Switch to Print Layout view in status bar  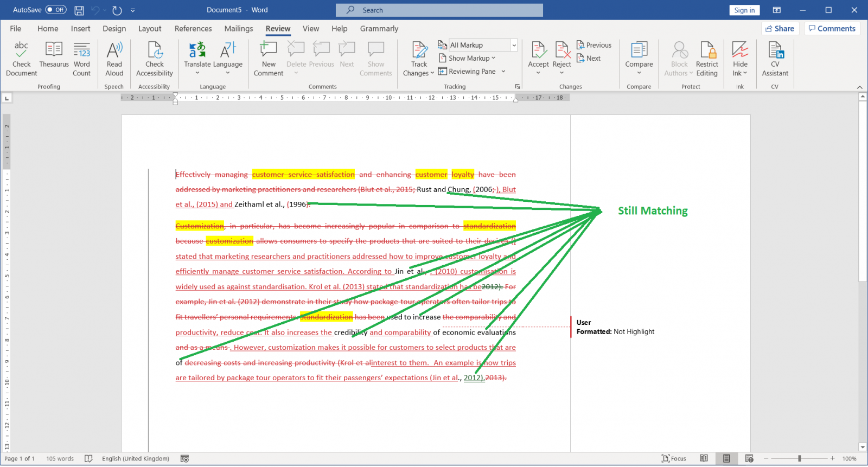pyautogui.click(x=726, y=459)
